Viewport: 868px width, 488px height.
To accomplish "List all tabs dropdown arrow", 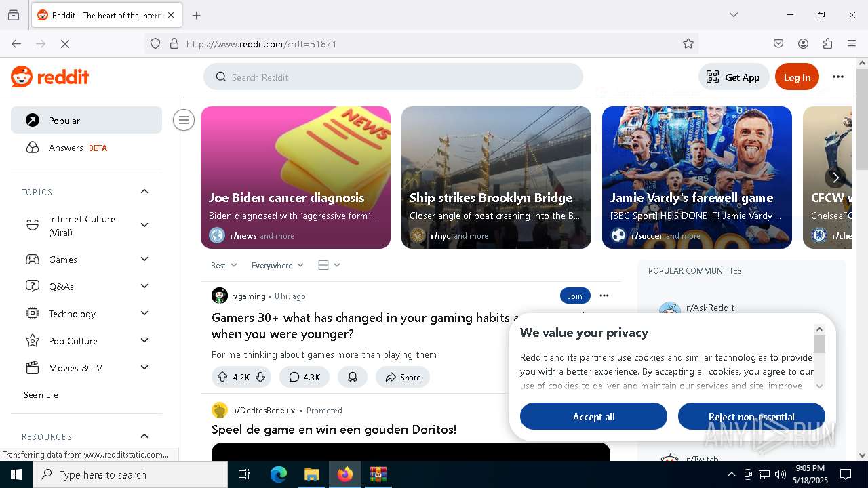I will [734, 15].
